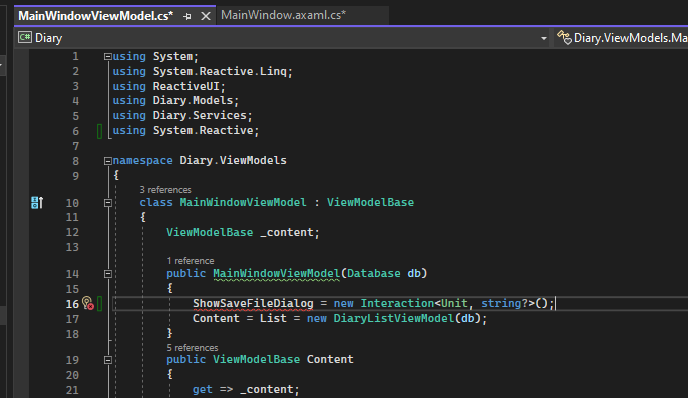Click the inheritance margin icon on line 10
Screen dimensions: 688x398
click(x=37, y=202)
